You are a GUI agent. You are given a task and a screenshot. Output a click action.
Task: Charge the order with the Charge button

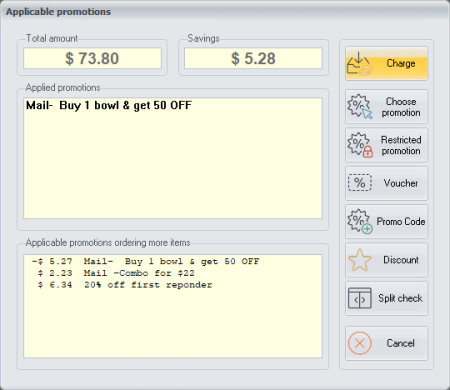click(x=386, y=63)
